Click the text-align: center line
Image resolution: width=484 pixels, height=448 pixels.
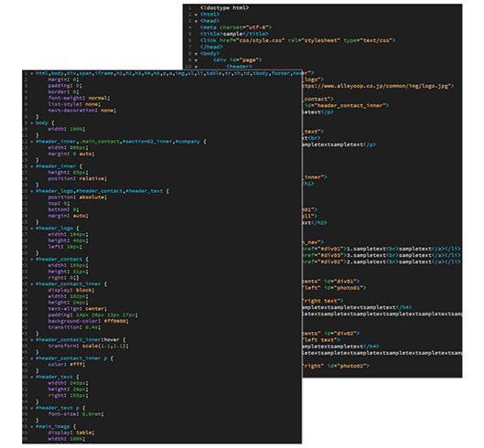point(78,309)
